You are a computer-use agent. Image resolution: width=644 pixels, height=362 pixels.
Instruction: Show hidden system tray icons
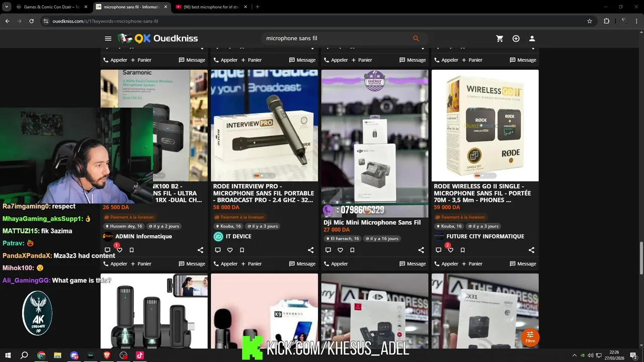pos(574,355)
